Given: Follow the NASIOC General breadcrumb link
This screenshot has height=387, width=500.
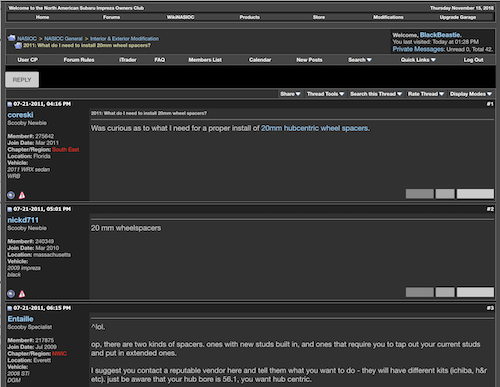Looking at the screenshot, I should (63, 39).
